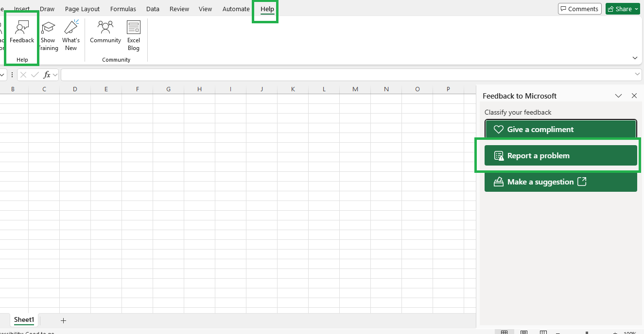Viewport: 644px width, 334px height.
Task: Select column C header
Action: tap(44, 89)
